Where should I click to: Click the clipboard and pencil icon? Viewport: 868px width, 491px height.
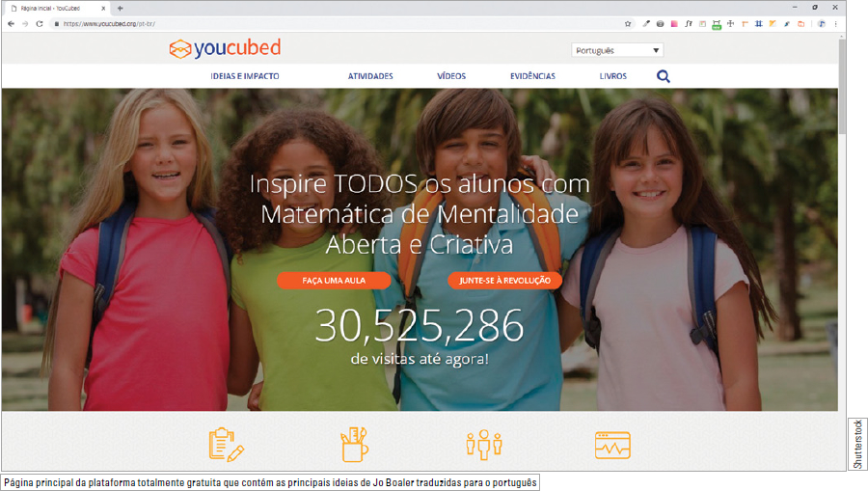(227, 444)
